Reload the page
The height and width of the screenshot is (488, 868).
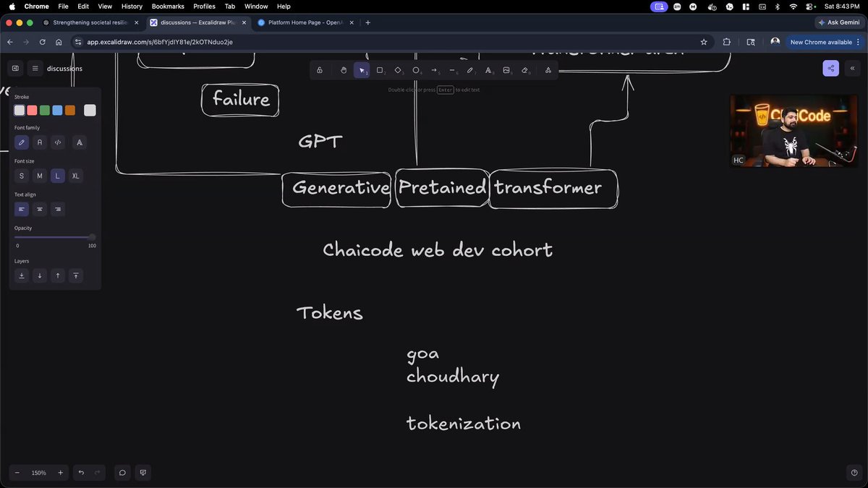tap(43, 42)
